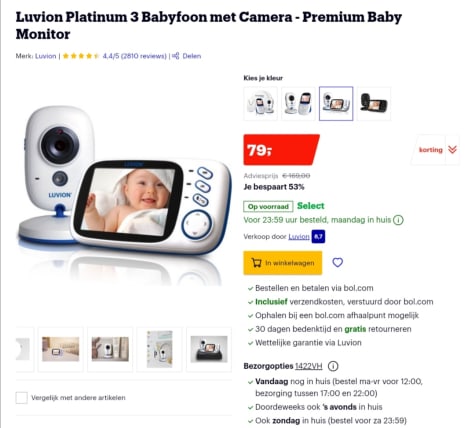Viewport: 475px width, 428px height.
Task: Change postcode 1422VH link
Action: click(309, 366)
